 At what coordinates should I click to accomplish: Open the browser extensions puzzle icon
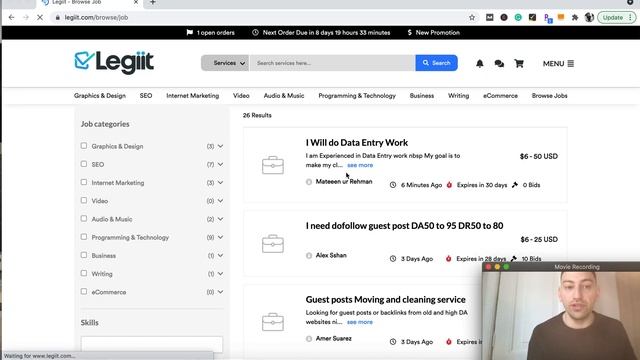point(575,18)
